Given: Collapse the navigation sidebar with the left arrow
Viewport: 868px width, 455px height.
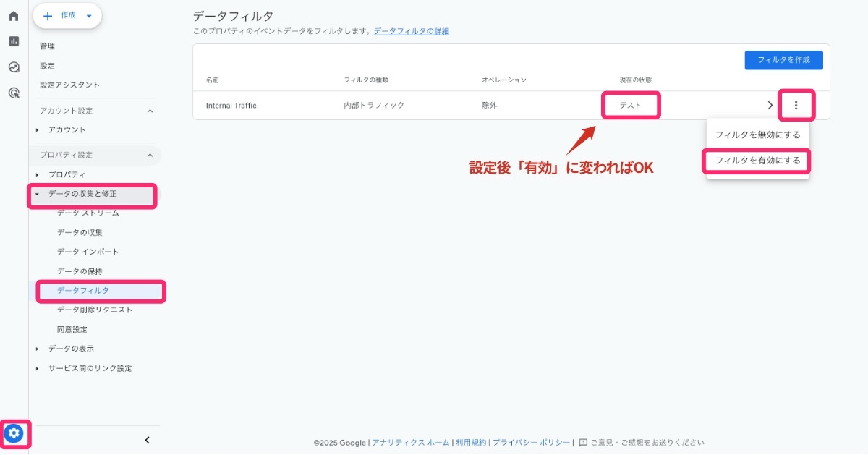Looking at the screenshot, I should point(146,439).
